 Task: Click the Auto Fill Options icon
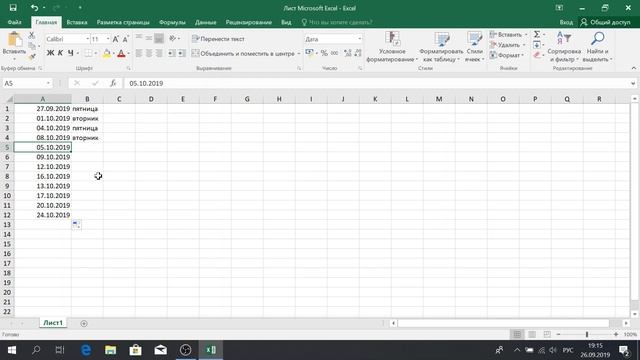point(76,224)
